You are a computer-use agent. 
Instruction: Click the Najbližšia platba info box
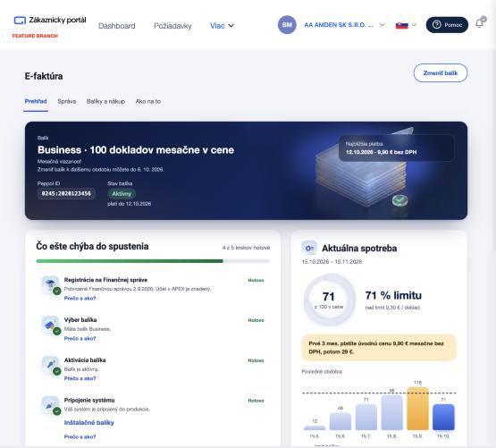pos(397,148)
